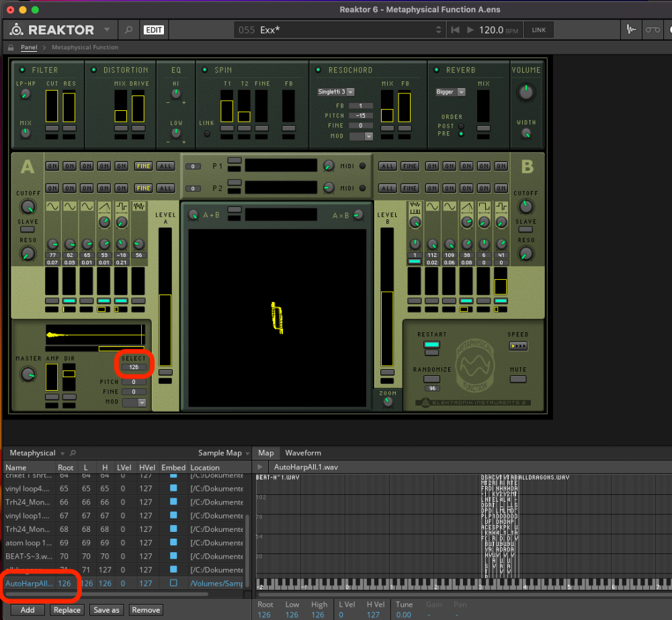Select the AutoHarpAll sample row
Viewport: 672px width, 620px height.
pyautogui.click(x=124, y=583)
